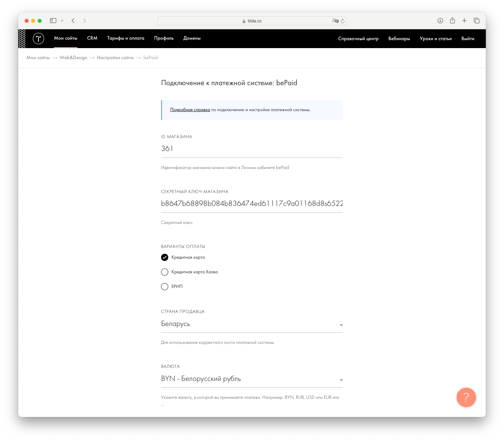504x441 pixels.
Task: Enable Кредитная карта Халва option
Action: tap(165, 272)
